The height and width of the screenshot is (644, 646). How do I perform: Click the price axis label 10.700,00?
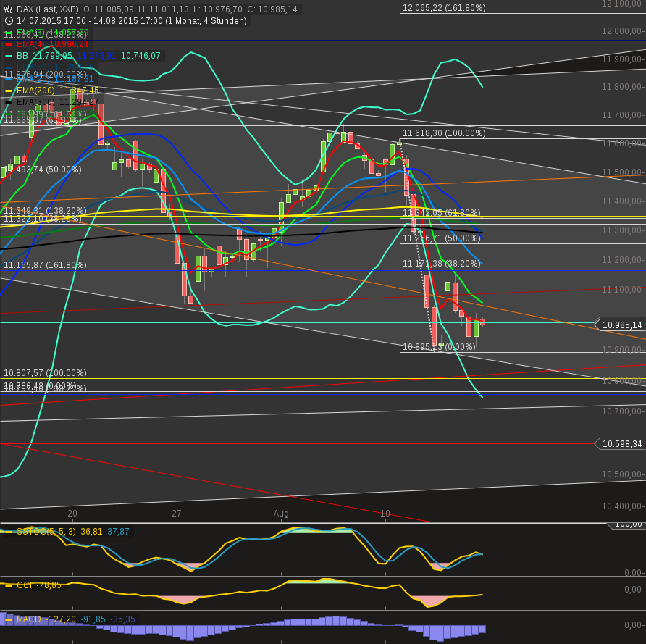click(x=623, y=411)
